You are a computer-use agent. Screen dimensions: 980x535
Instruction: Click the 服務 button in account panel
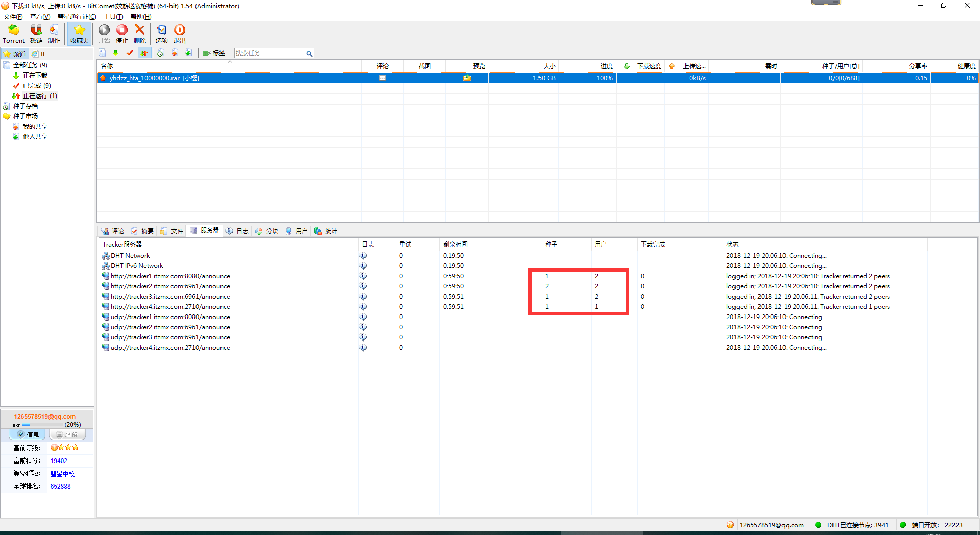67,434
